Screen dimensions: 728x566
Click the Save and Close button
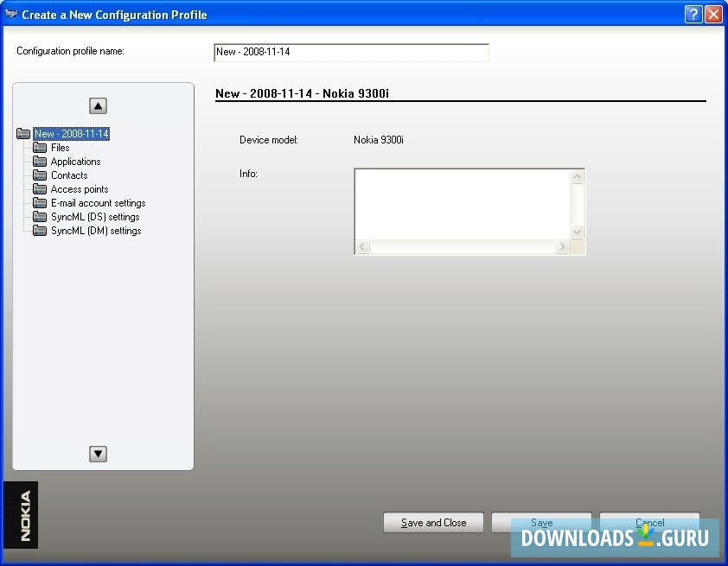pos(434,523)
